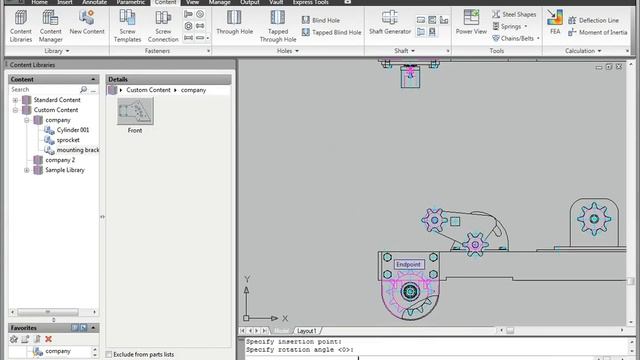Run the FEA calculation tool
640x360 pixels.
pyautogui.click(x=555, y=23)
